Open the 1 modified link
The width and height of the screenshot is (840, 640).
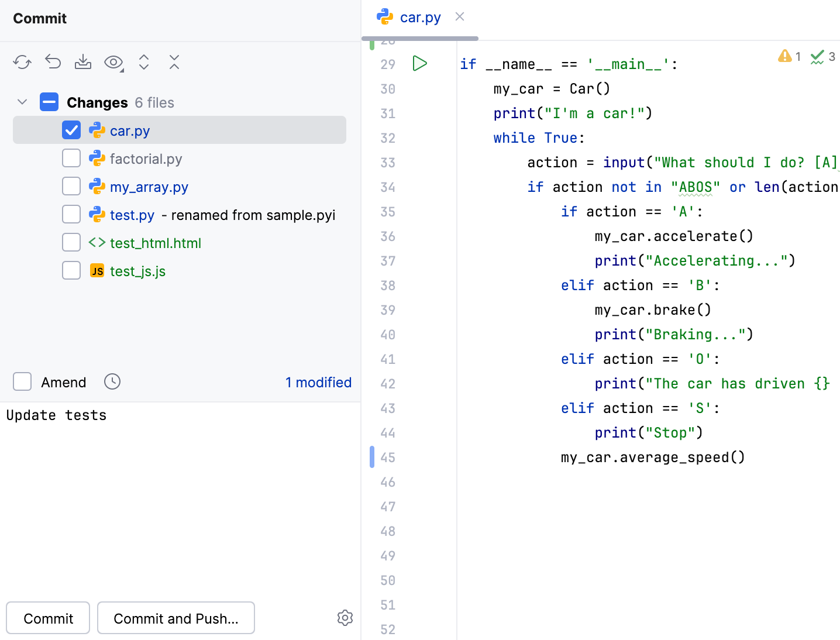tap(318, 382)
